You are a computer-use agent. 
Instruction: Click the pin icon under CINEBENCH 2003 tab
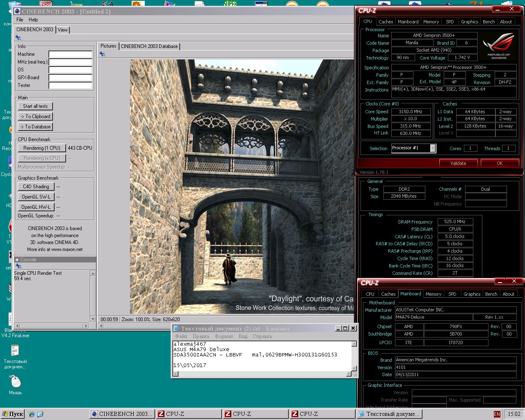click(18, 37)
